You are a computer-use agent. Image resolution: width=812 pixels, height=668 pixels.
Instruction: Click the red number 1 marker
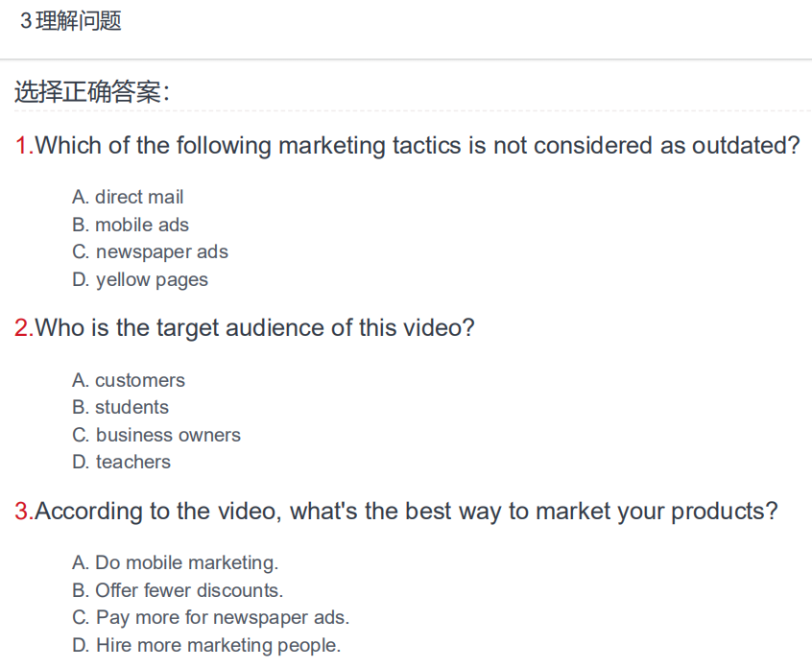click(24, 146)
